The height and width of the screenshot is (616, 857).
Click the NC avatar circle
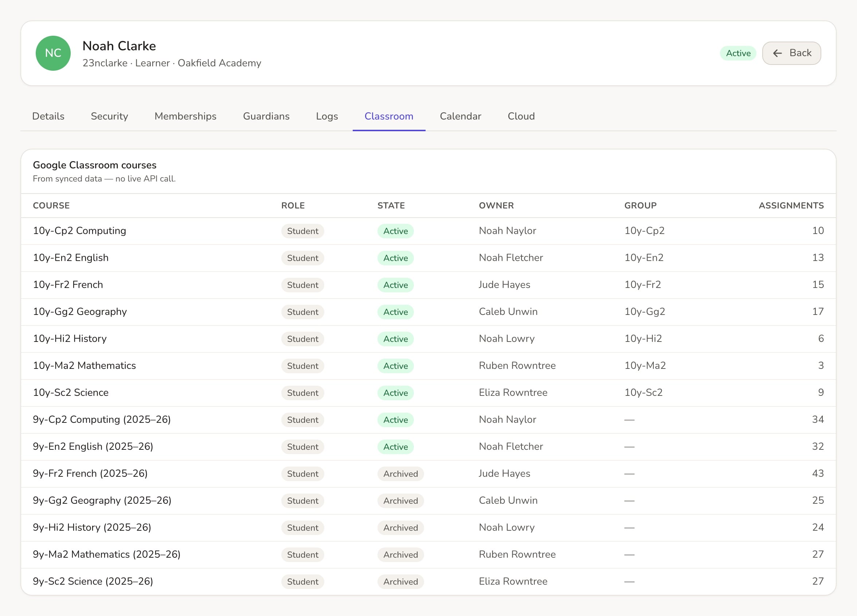coord(53,53)
